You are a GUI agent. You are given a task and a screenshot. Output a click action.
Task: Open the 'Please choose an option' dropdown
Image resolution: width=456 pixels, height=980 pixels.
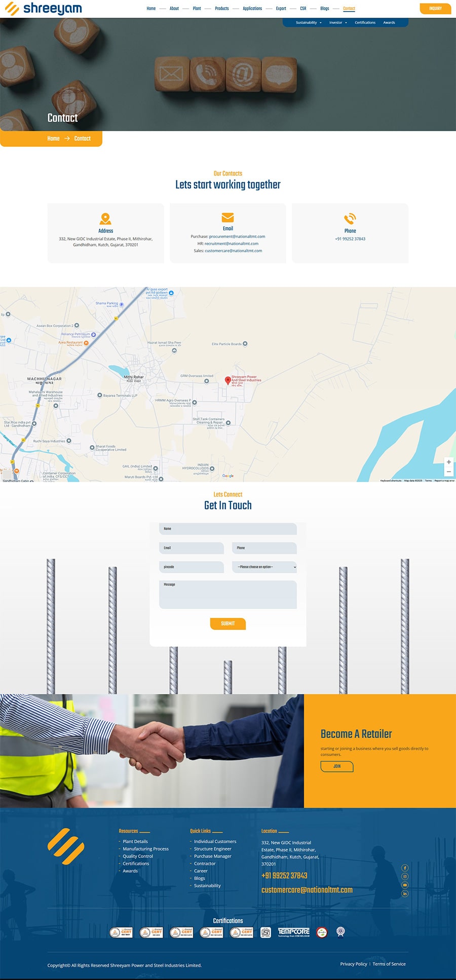[x=264, y=567]
